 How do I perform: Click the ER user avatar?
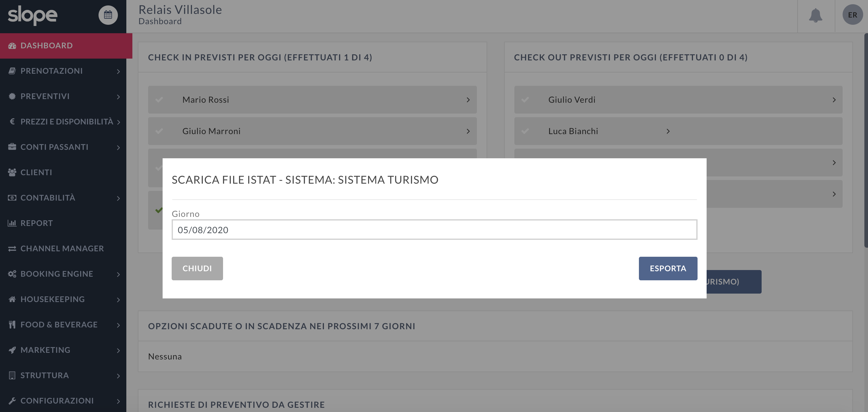pyautogui.click(x=852, y=15)
